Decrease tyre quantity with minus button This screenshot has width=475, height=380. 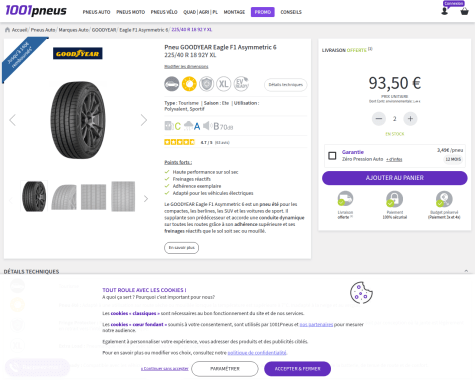[x=379, y=119]
